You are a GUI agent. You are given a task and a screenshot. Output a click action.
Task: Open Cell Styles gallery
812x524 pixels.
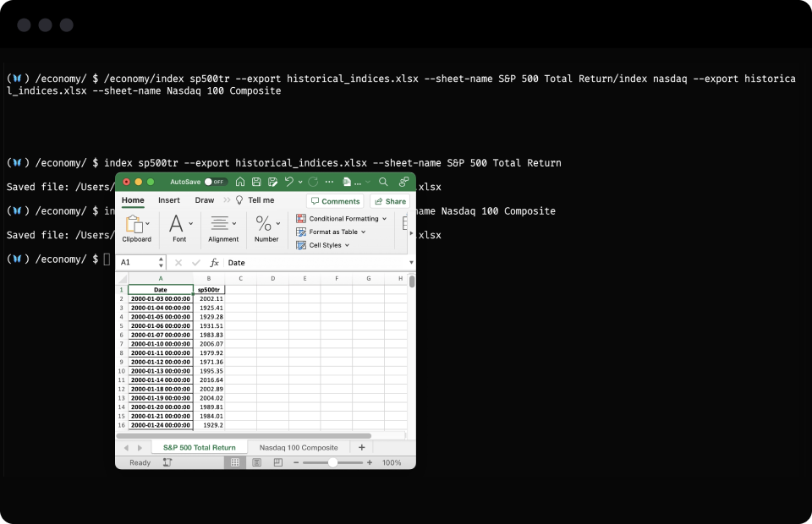tap(325, 245)
